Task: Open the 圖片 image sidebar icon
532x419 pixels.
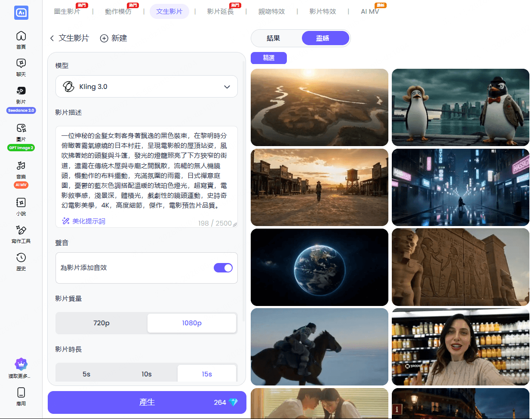Action: (x=21, y=128)
